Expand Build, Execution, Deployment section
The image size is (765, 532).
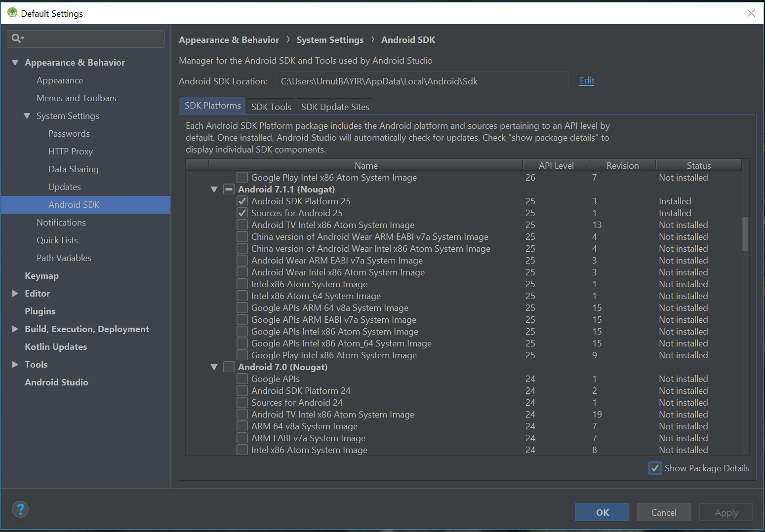click(15, 329)
